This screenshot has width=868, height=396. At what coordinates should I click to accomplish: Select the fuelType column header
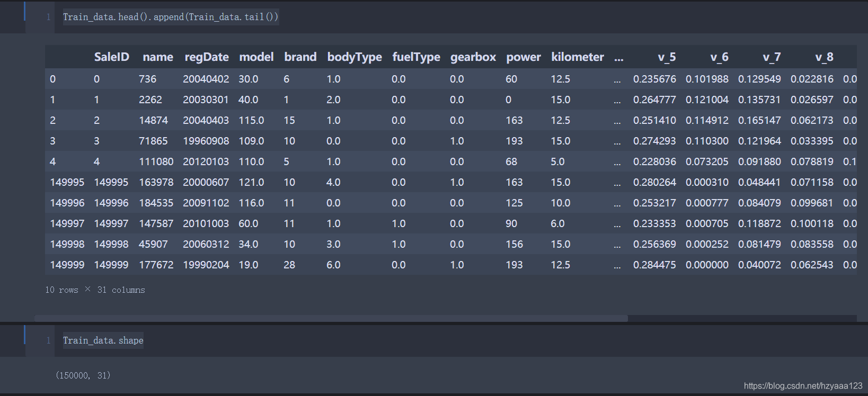coord(416,57)
